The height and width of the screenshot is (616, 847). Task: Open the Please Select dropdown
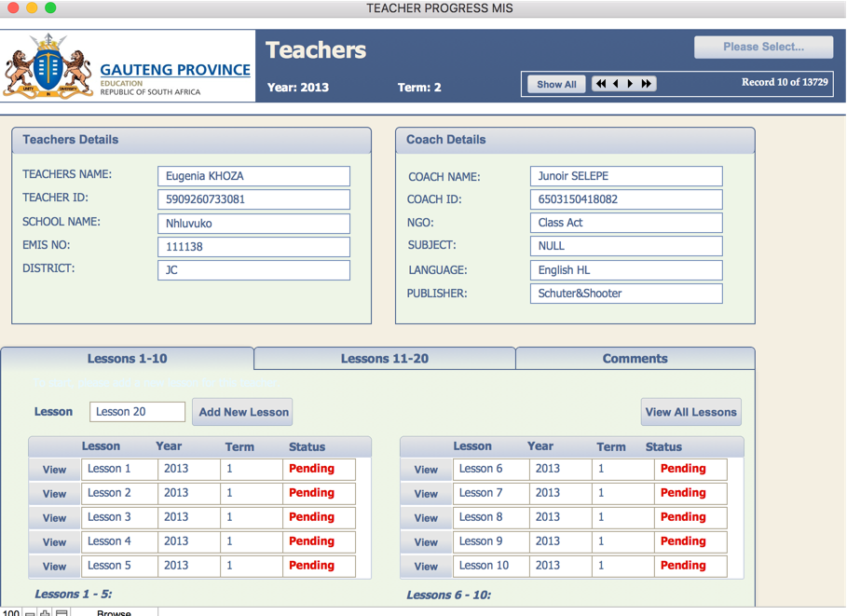tap(762, 47)
